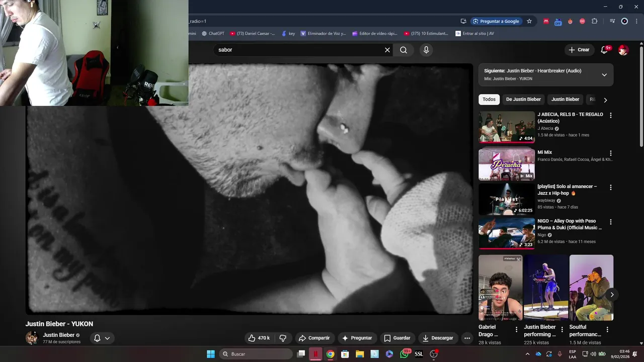The width and height of the screenshot is (644, 362).
Task: Open the Entrar al sitio AV bookmark
Action: pos(474,34)
